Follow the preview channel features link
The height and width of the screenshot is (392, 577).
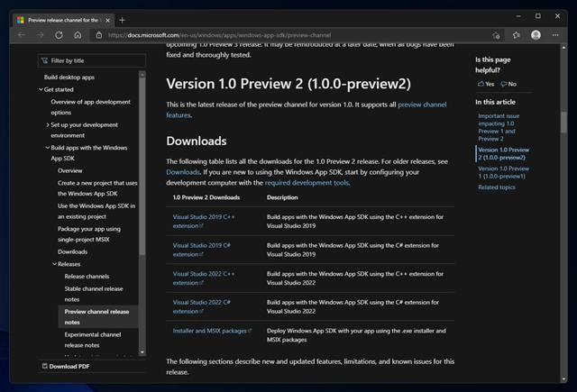422,105
